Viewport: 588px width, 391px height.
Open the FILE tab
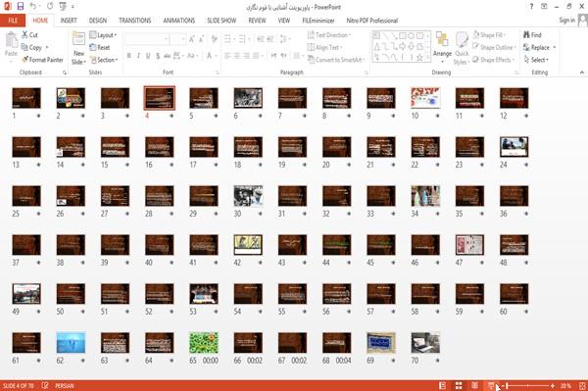pos(13,21)
